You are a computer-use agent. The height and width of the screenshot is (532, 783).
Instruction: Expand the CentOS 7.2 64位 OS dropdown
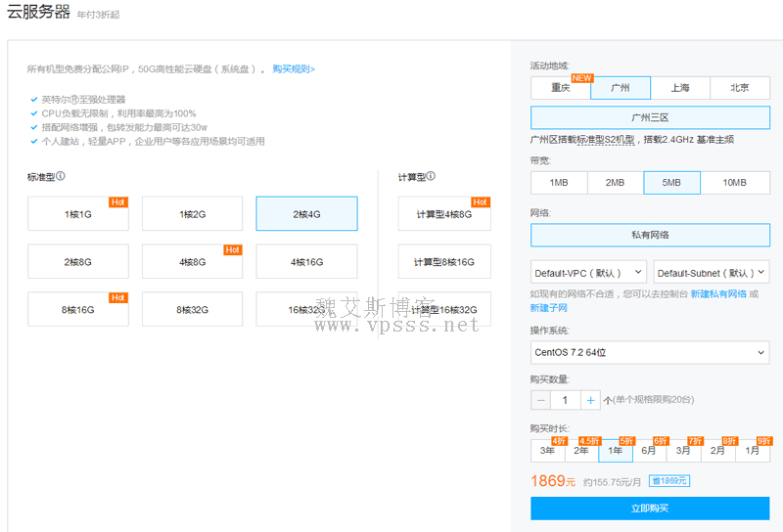pos(650,352)
